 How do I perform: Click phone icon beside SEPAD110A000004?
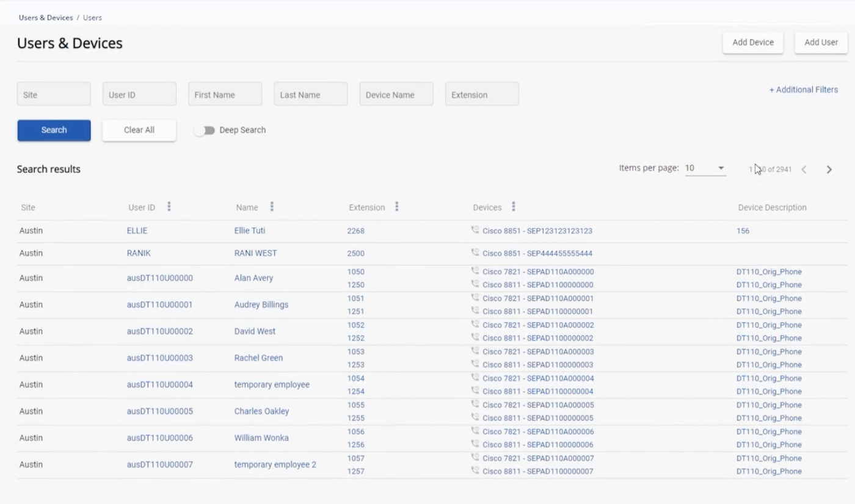(x=475, y=378)
